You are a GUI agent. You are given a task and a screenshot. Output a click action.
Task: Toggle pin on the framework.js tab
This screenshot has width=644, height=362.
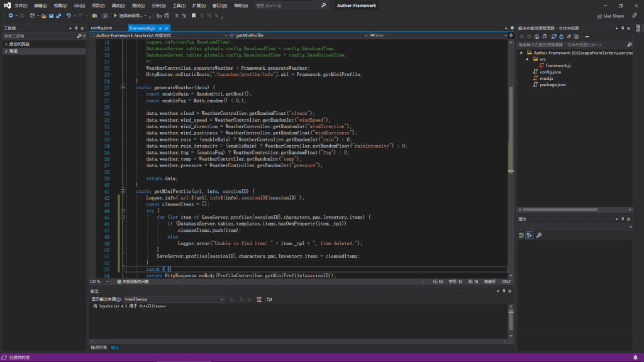point(160,28)
